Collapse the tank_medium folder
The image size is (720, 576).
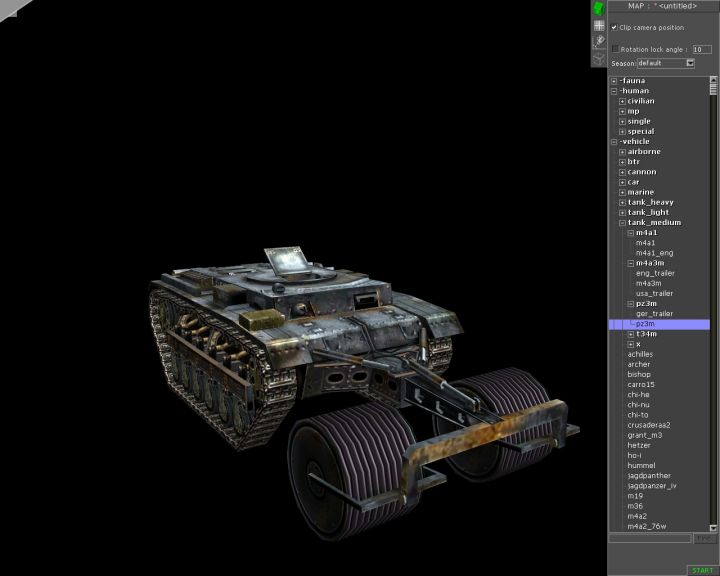tap(622, 223)
